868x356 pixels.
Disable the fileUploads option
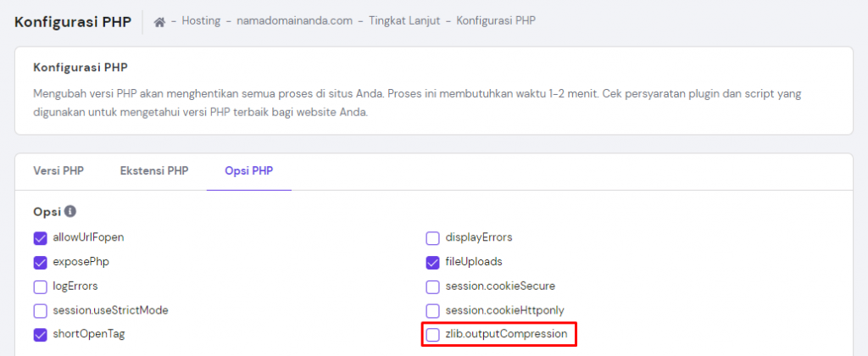tap(432, 262)
